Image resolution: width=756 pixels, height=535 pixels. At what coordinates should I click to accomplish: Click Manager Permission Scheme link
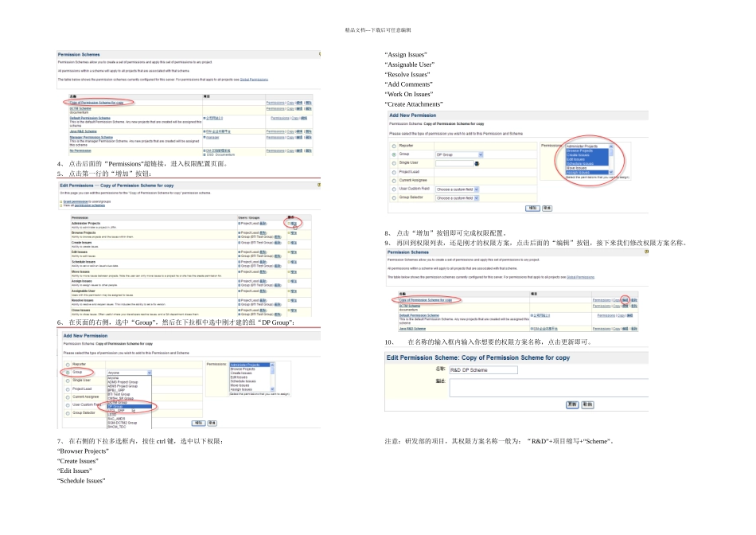click(92, 137)
